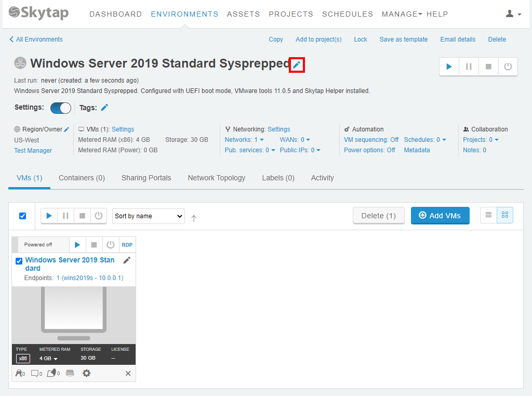
Task: Suspend selected VMs from the VM toolbar
Action: click(65, 216)
